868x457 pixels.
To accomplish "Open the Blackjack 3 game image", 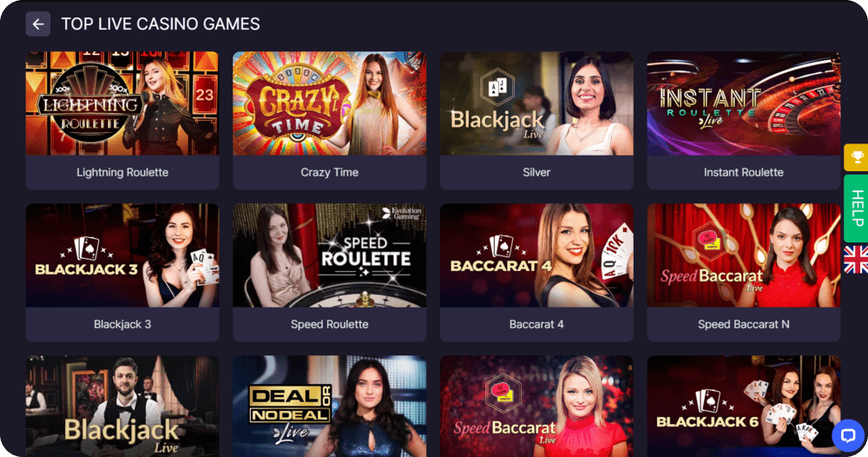I will [122, 255].
